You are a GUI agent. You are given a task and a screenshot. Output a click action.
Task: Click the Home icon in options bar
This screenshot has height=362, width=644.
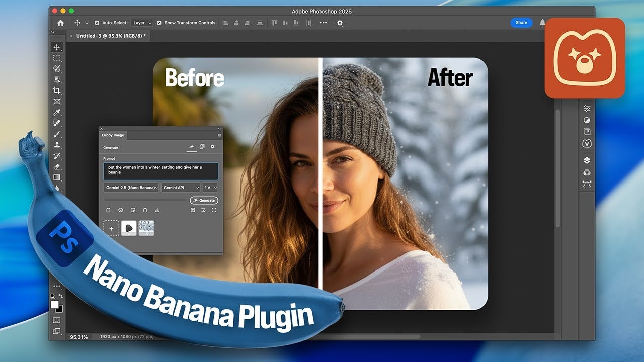click(x=60, y=23)
